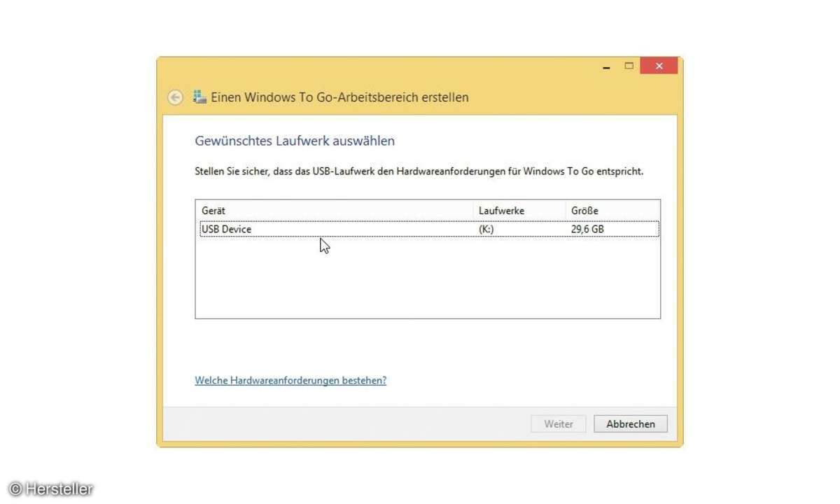The image size is (840, 504).
Task: Click the Größe column header
Action: click(612, 210)
